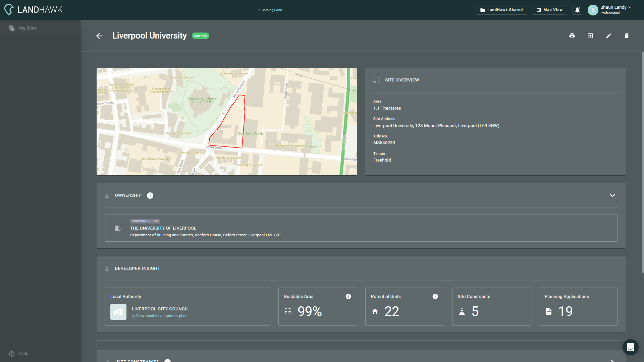This screenshot has height=362, width=644.
Task: Open the notifications bell
Action: (577, 10)
